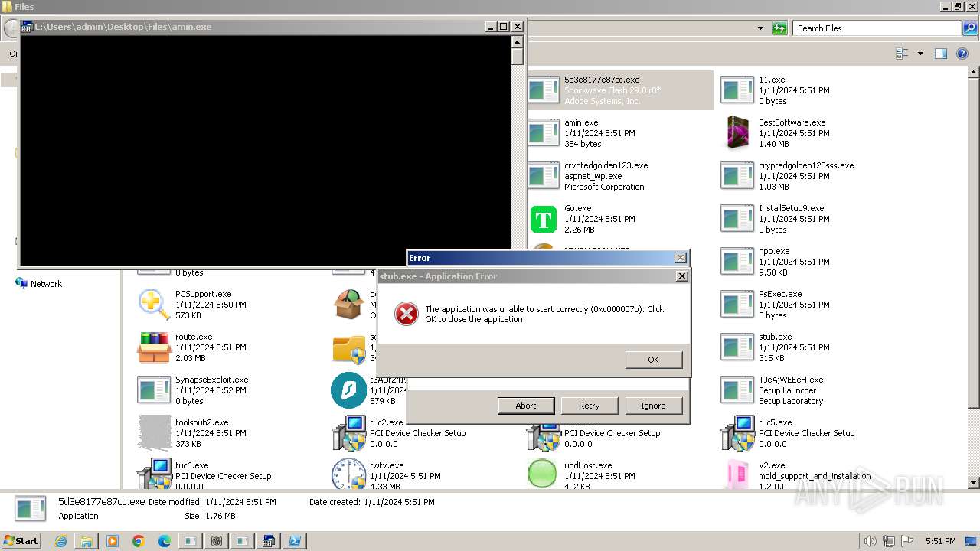Screen dimensions: 980x551
Task: Select the file named 11.exe
Action: pos(772,80)
